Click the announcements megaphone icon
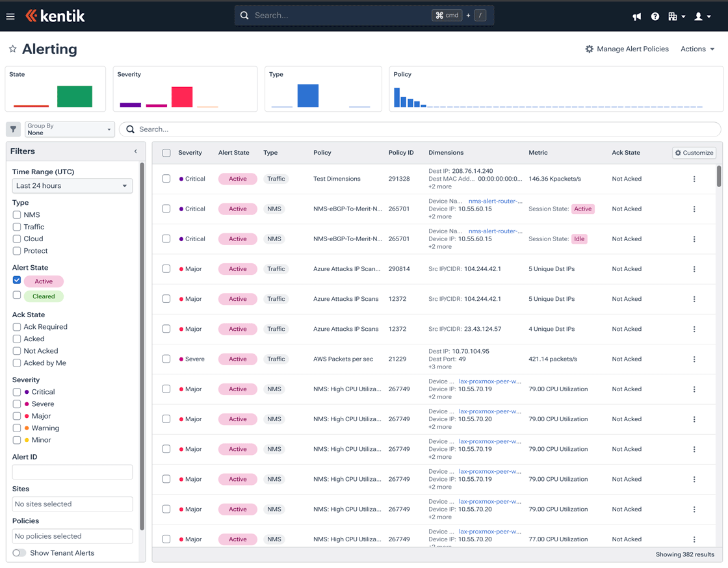728x568 pixels. pyautogui.click(x=636, y=16)
